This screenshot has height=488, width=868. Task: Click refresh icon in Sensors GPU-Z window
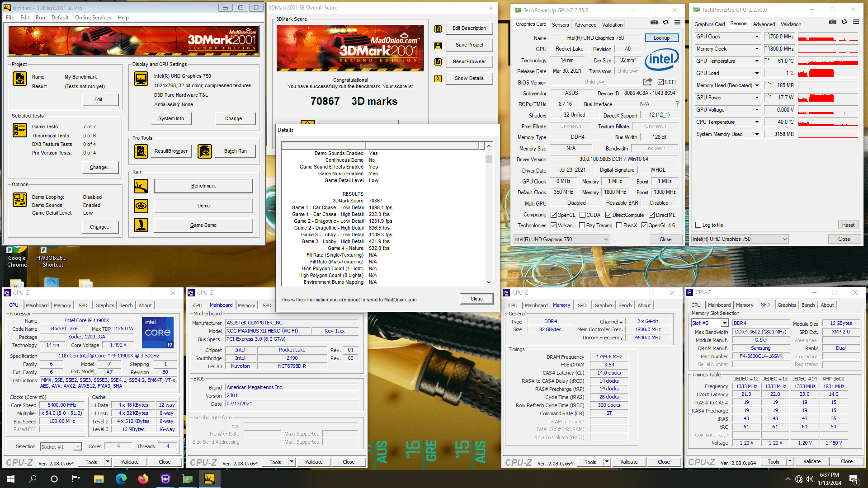tap(844, 22)
